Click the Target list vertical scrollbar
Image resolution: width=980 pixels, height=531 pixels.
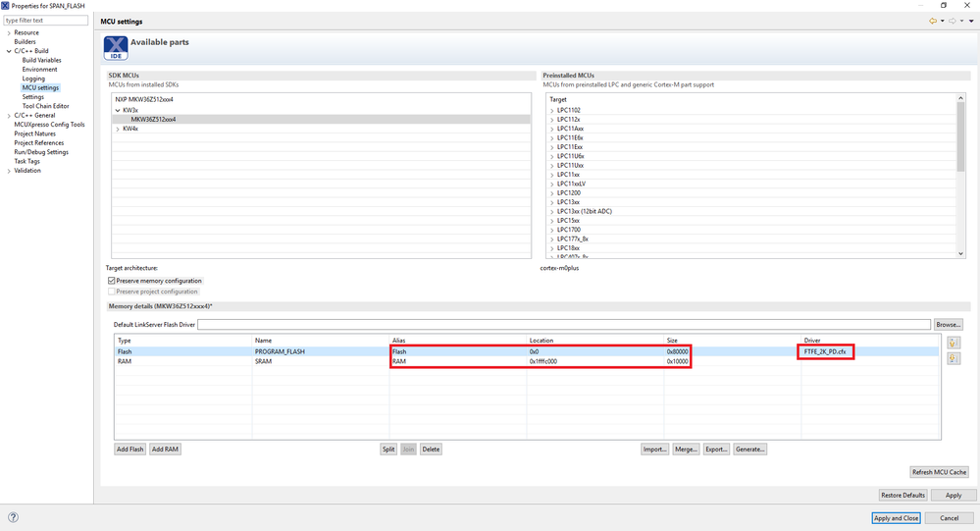pos(960,137)
